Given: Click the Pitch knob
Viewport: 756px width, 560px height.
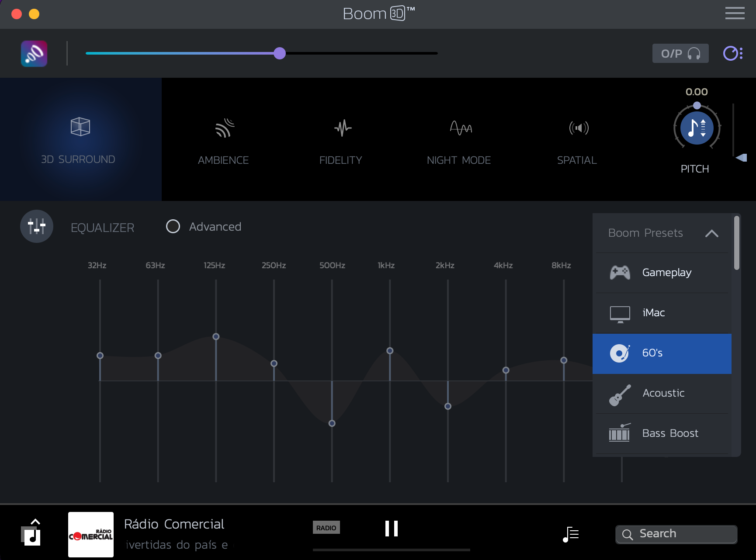Looking at the screenshot, I should [697, 128].
